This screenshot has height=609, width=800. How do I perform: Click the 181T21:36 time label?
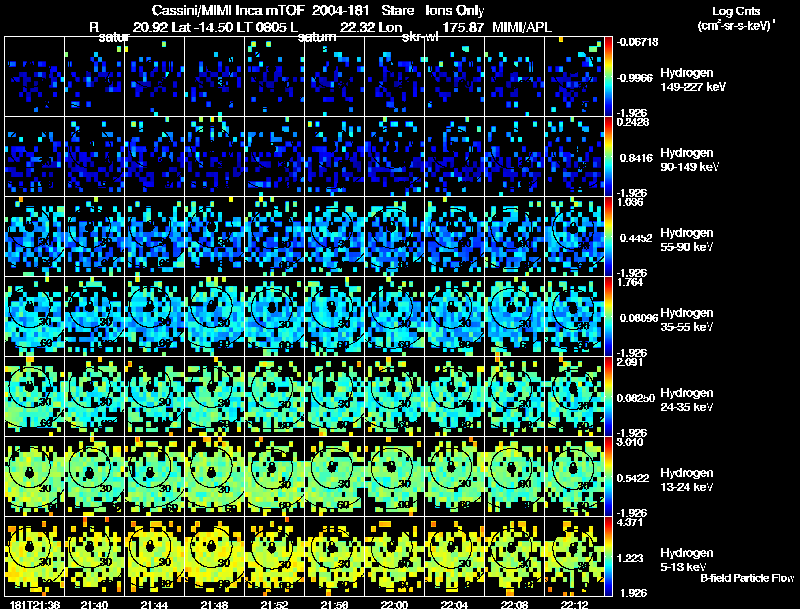click(34, 604)
